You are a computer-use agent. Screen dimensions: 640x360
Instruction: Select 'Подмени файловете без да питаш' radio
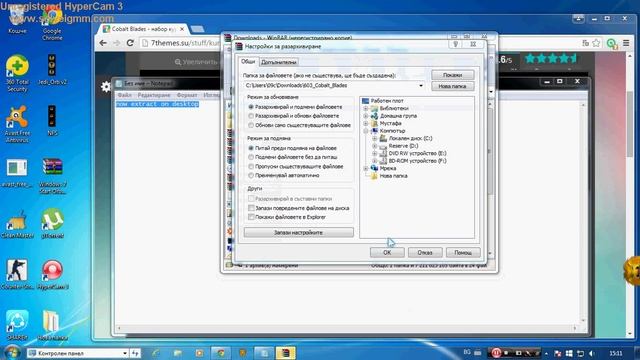(x=251, y=157)
